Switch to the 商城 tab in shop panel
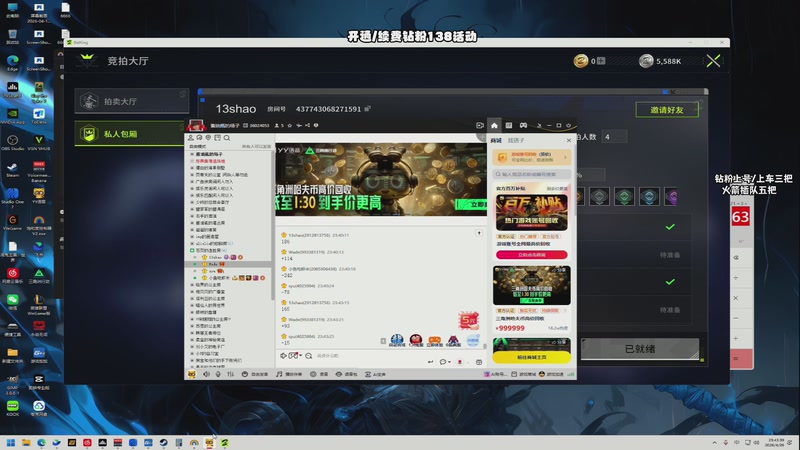800x450 pixels. coord(496,140)
